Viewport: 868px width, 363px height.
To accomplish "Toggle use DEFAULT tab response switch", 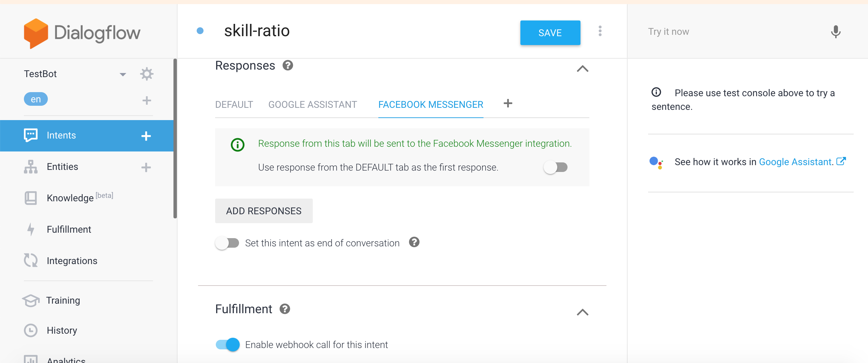I will click(x=556, y=167).
